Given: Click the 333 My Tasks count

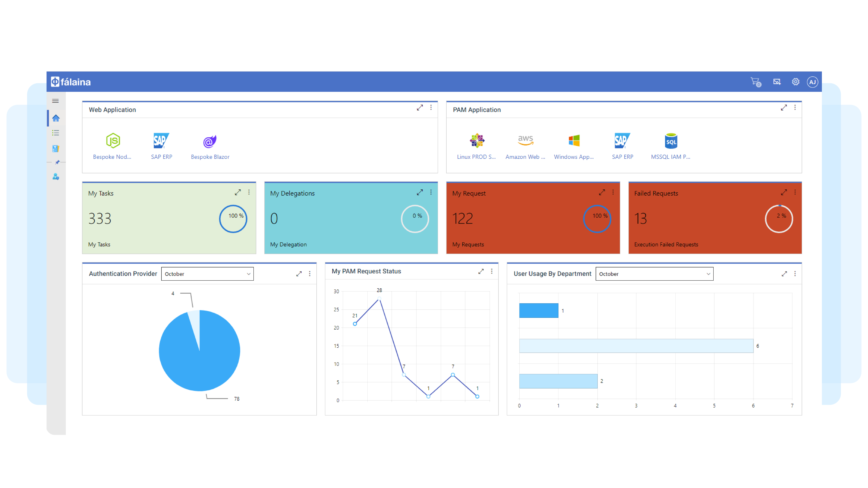Looking at the screenshot, I should click(x=100, y=218).
